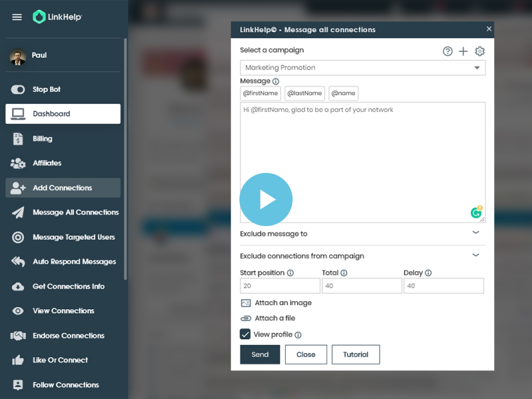Insert the @firstName placeholder
Image resolution: width=532 pixels, height=399 pixels.
click(261, 93)
